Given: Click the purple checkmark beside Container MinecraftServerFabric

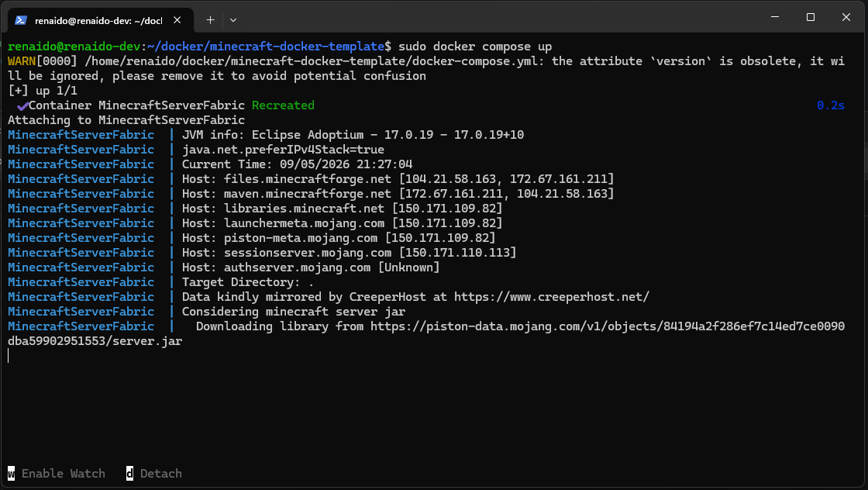Looking at the screenshot, I should (x=22, y=105).
